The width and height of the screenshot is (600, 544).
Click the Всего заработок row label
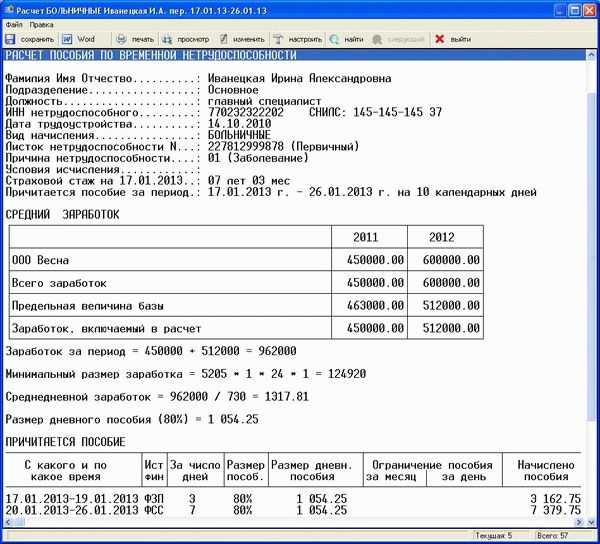pos(59,283)
